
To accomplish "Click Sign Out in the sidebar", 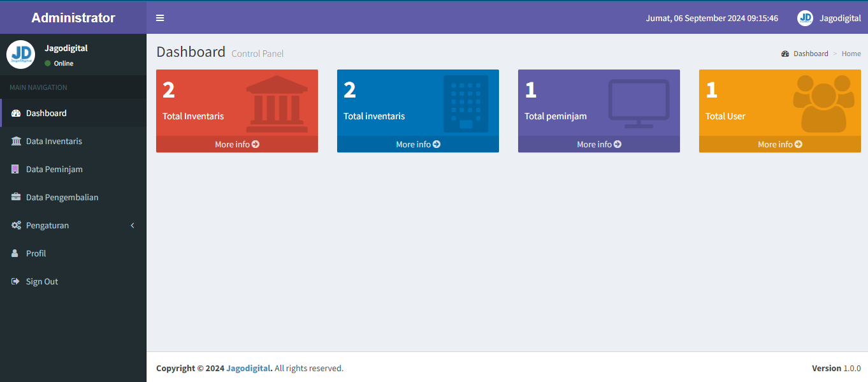I will point(73,281).
